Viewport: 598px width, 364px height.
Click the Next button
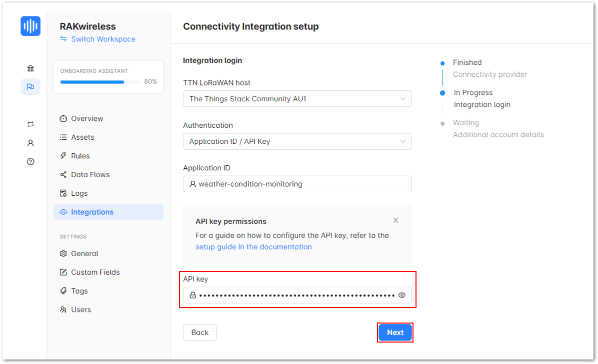[395, 333]
